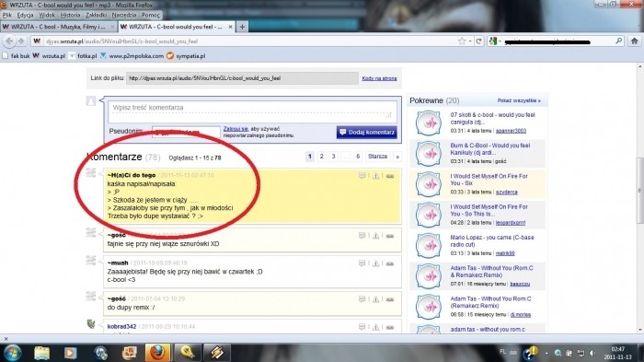Bookmark this page using the star icon
The width and height of the screenshot is (644, 362).
point(462,41)
